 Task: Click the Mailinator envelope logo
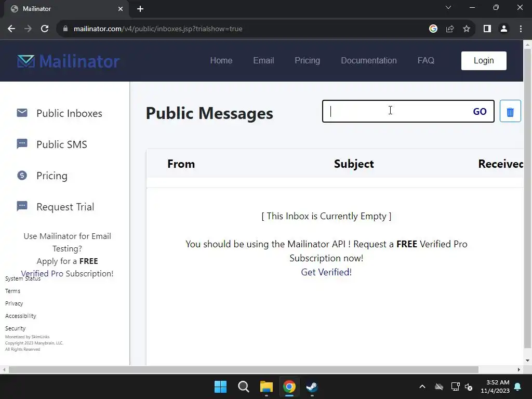(26, 61)
